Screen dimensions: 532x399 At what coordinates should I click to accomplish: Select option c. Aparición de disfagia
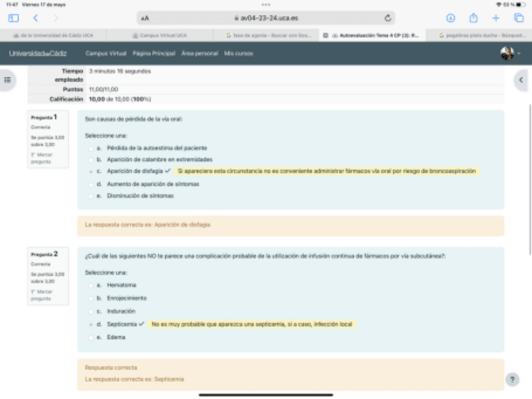click(x=90, y=172)
